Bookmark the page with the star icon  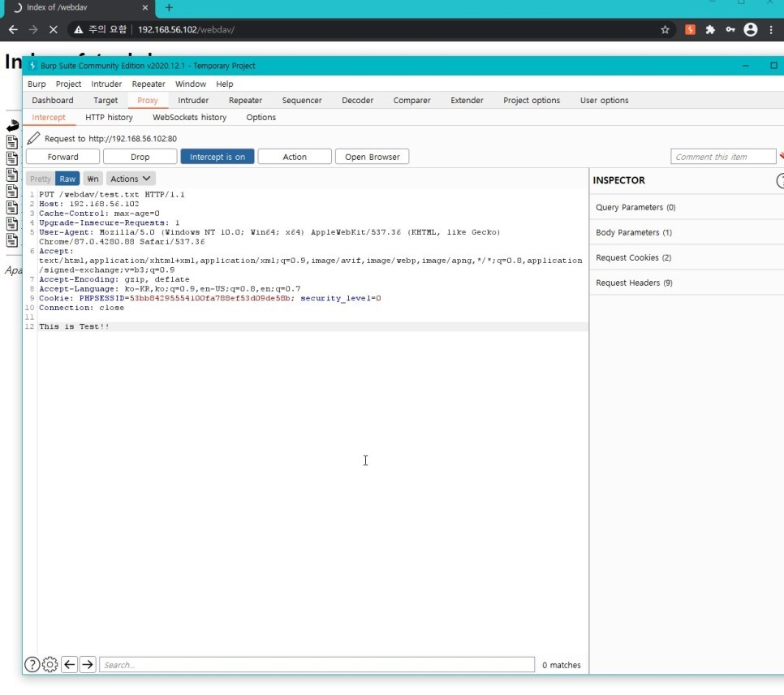coord(665,30)
